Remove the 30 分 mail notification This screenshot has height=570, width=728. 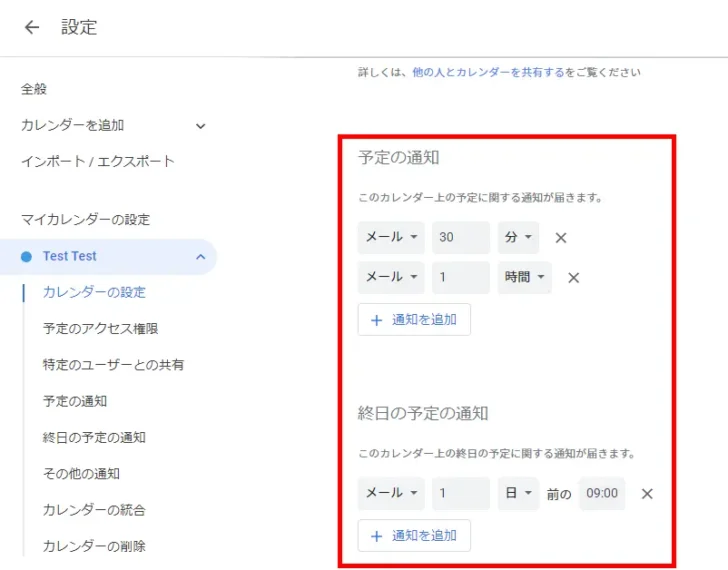click(x=561, y=238)
